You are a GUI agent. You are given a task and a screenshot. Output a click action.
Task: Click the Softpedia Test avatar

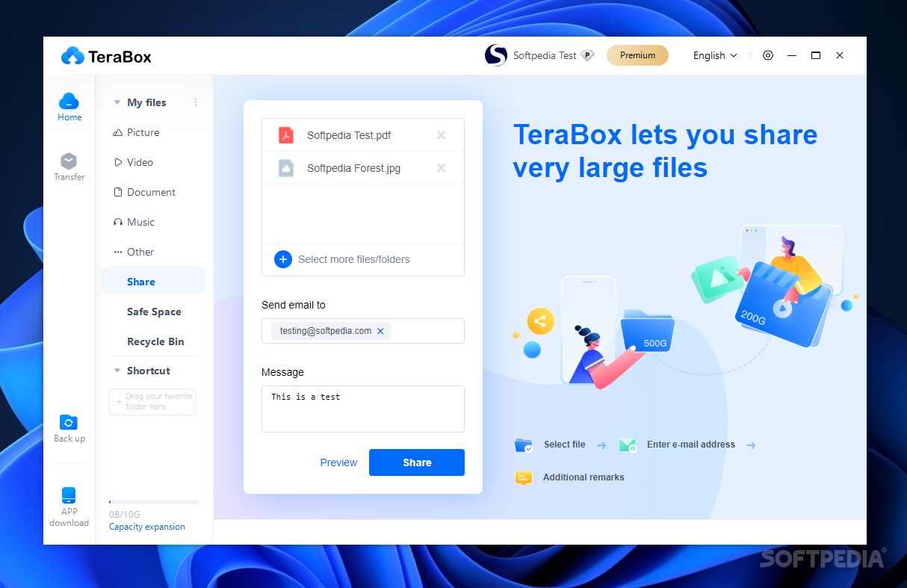pos(496,55)
